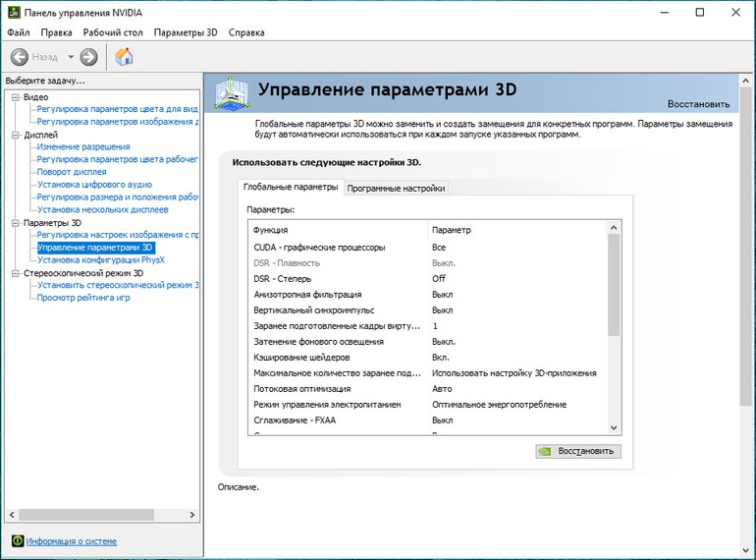The height and width of the screenshot is (560, 756).
Task: Click the Использовать настройку 3D-приложения value
Action: click(513, 373)
